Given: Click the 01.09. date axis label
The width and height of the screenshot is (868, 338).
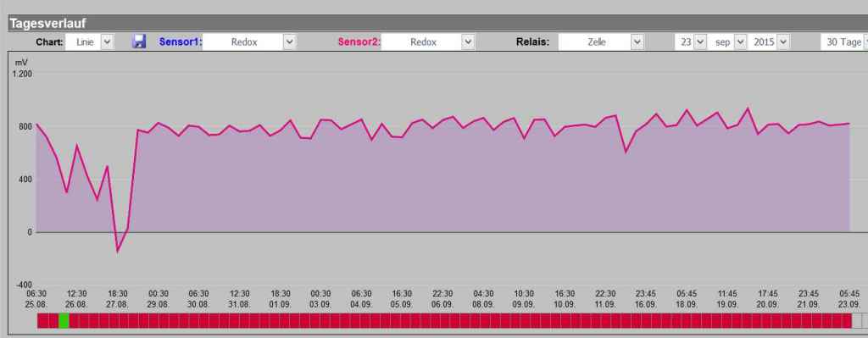Looking at the screenshot, I should 280,304.
